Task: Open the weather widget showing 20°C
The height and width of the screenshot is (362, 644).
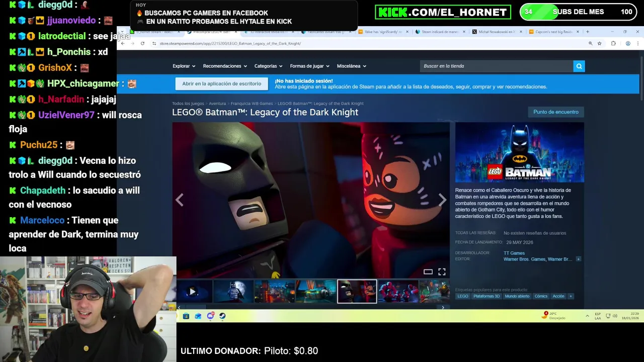Action: pyautogui.click(x=554, y=316)
